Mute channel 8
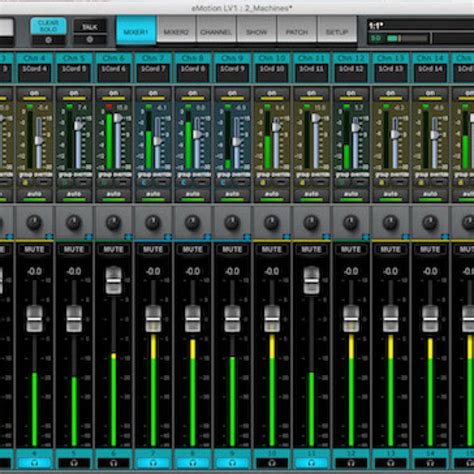This screenshot has width=474, height=474. [193, 249]
